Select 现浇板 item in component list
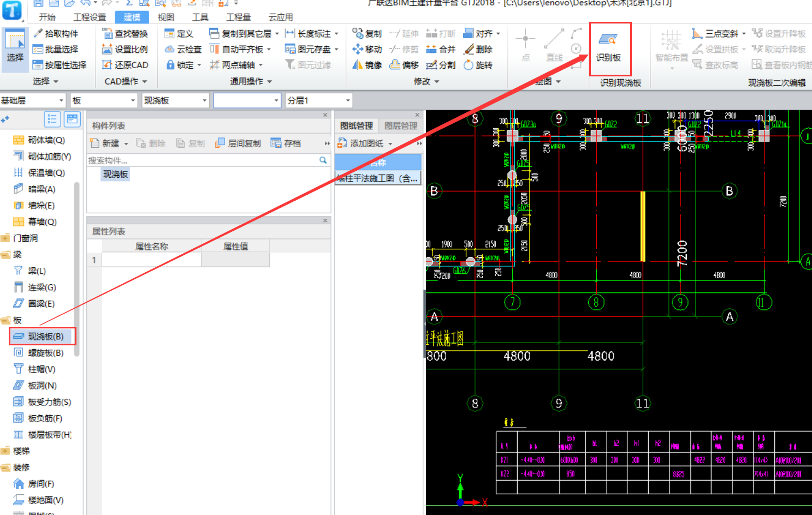The height and width of the screenshot is (515, 812). (x=115, y=174)
